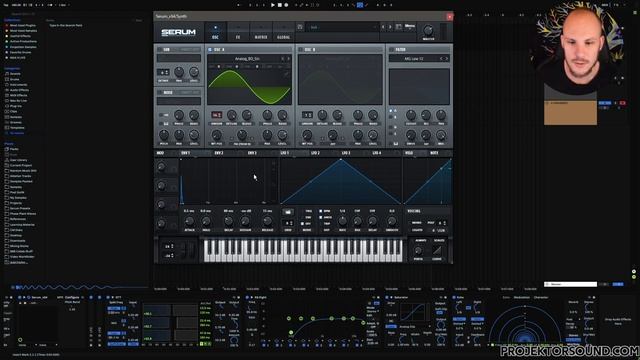Select next filter type arrow
The image size is (640, 360).
(x=446, y=59)
